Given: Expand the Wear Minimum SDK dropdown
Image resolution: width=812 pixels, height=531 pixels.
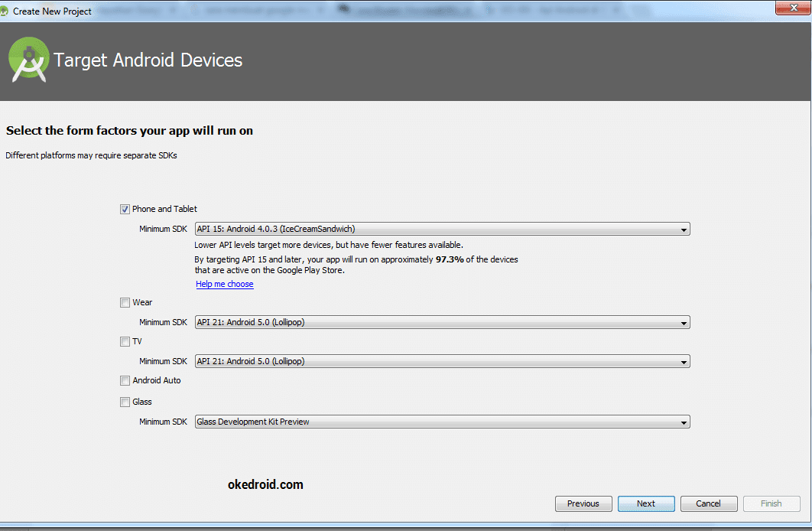Looking at the screenshot, I should pos(442,323).
